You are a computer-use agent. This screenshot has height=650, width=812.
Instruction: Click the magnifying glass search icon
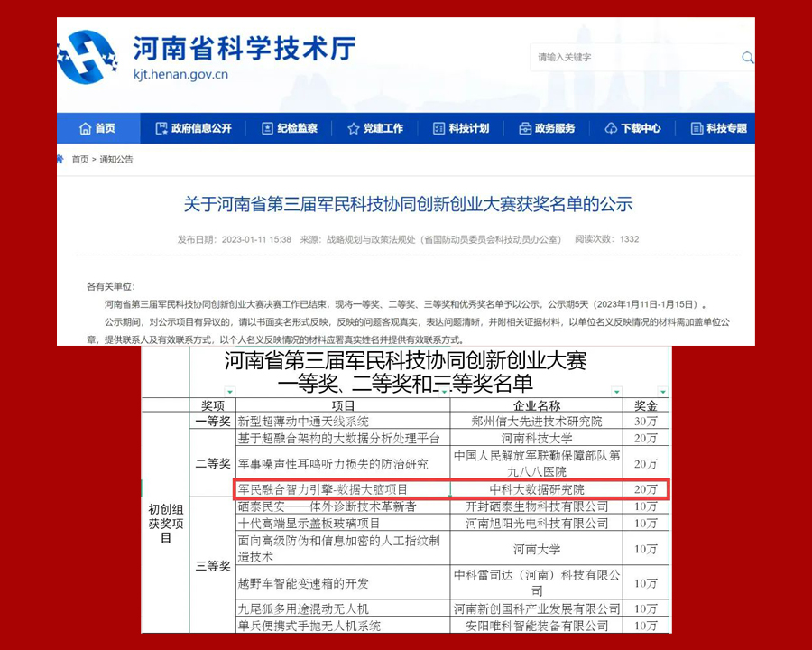point(748,58)
